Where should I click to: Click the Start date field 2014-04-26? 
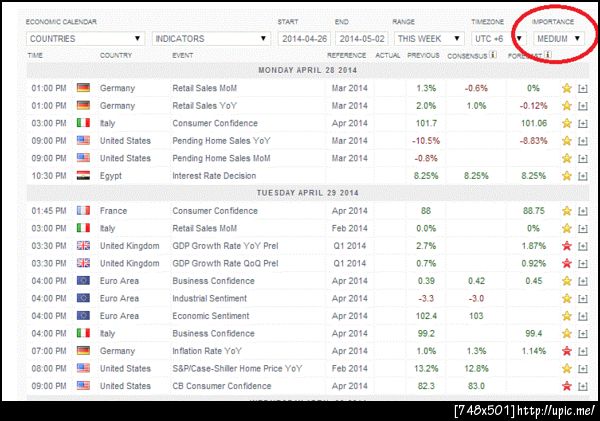(303, 38)
